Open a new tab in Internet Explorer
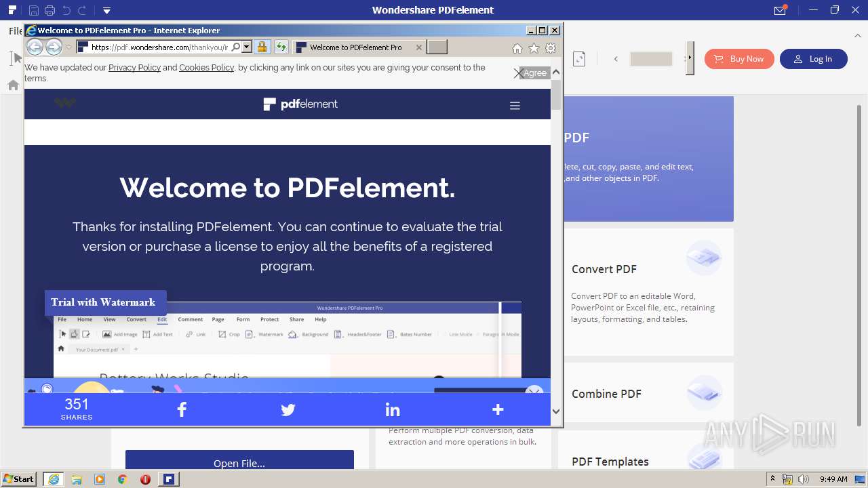Screen dimensions: 868x488 [437, 47]
